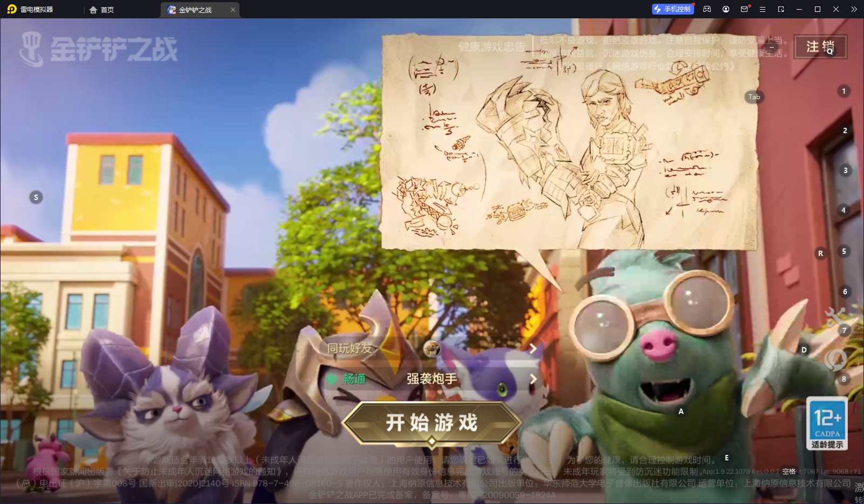864x504 pixels.
Task: Click the A key mapping marker
Action: (x=681, y=411)
